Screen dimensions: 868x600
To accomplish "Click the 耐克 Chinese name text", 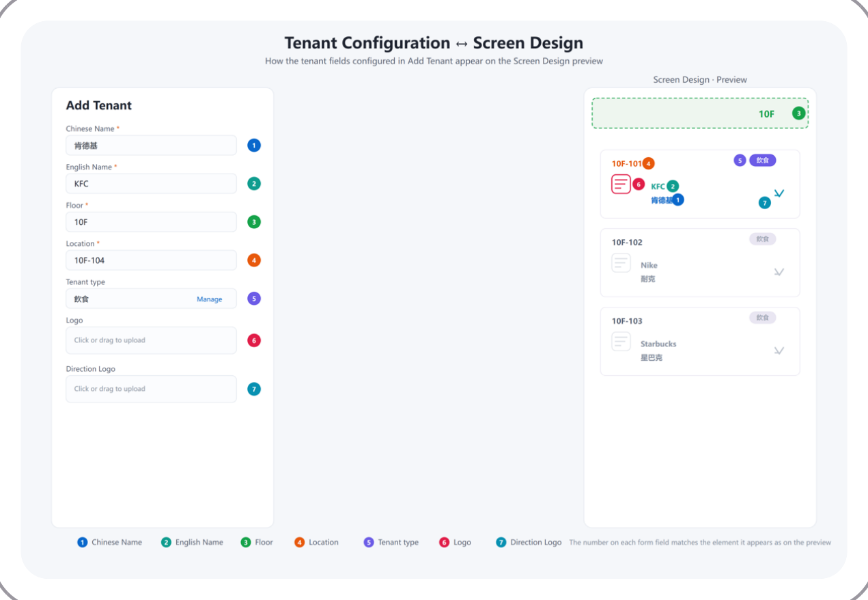I will coord(648,279).
